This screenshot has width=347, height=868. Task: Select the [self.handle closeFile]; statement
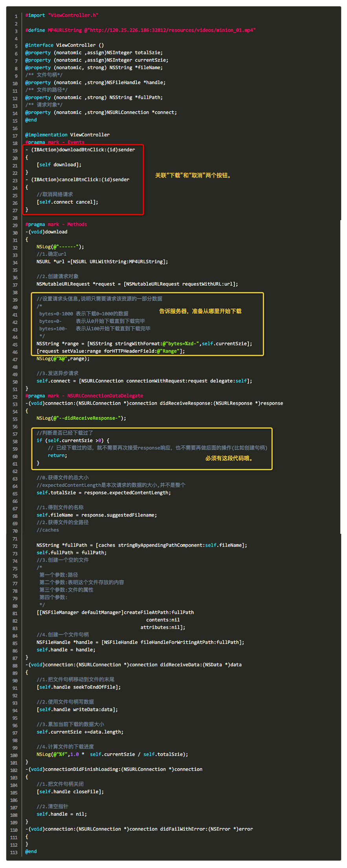click(70, 792)
